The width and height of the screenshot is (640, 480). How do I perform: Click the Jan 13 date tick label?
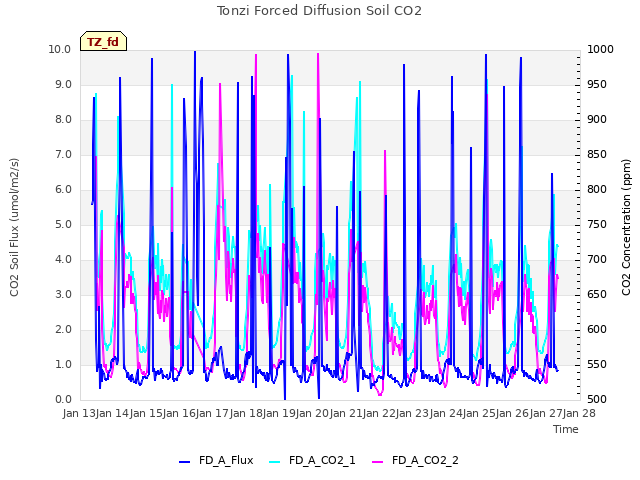point(79,413)
